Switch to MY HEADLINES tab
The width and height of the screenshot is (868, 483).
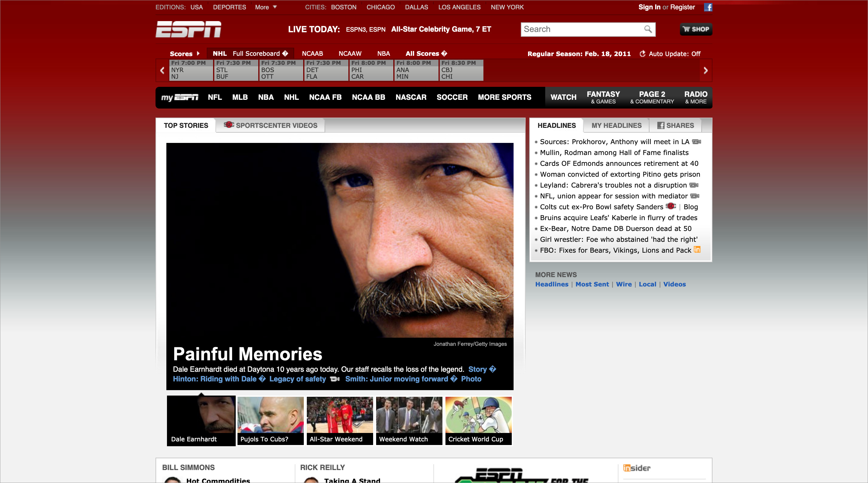(616, 125)
